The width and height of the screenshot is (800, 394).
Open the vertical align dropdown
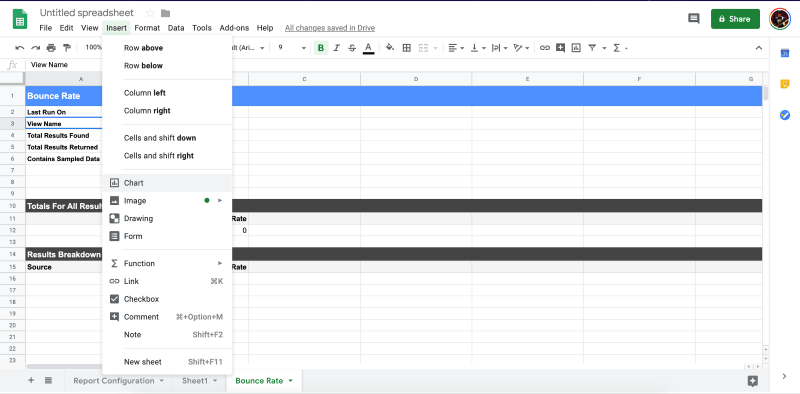click(x=478, y=48)
